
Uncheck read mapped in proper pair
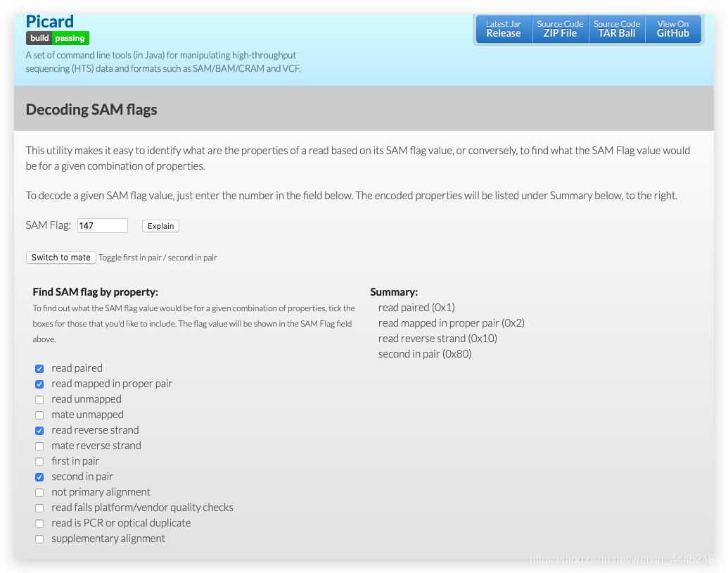click(x=39, y=384)
